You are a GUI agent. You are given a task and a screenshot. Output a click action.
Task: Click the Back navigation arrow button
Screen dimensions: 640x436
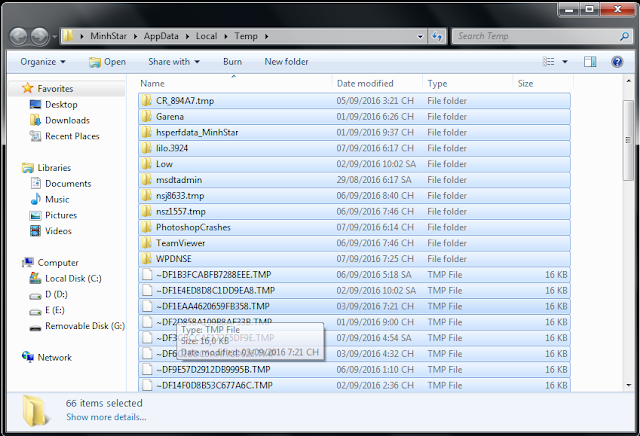pyautogui.click(x=19, y=37)
